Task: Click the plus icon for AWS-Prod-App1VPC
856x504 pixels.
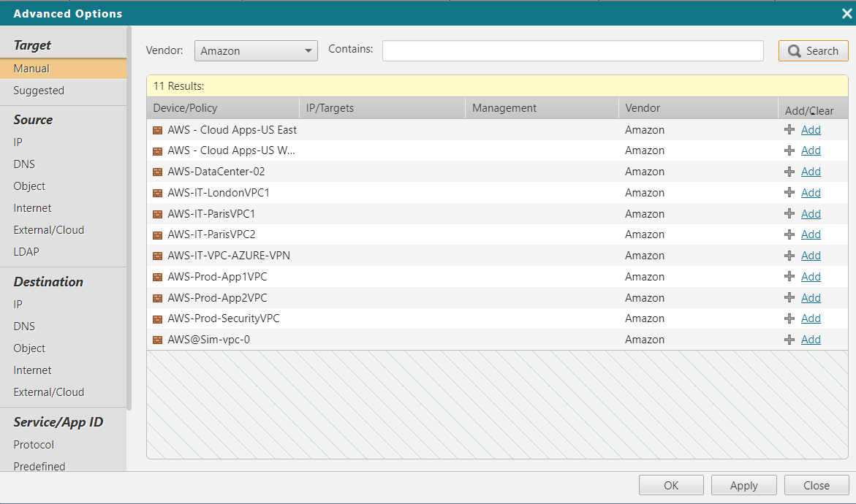Action: (x=789, y=277)
